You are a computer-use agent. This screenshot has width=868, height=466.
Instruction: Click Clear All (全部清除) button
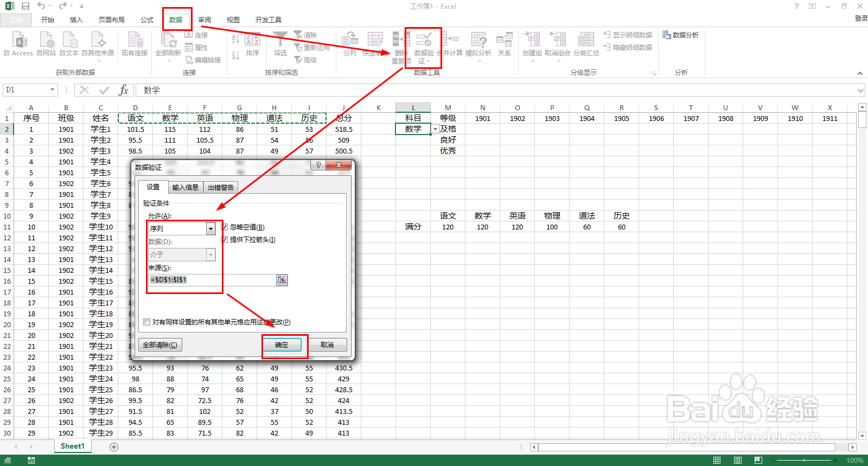pos(160,345)
